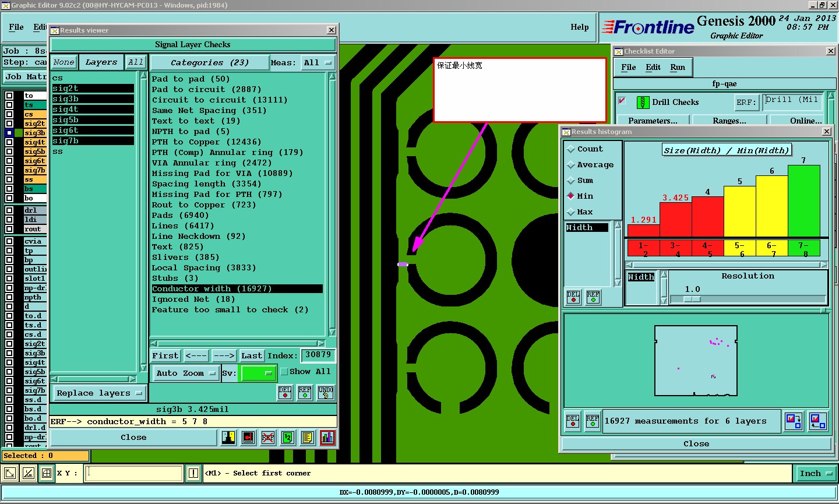Click the grid snap icon in bottom toolbar
Screen dimensions: 839x504
[x=47, y=473]
